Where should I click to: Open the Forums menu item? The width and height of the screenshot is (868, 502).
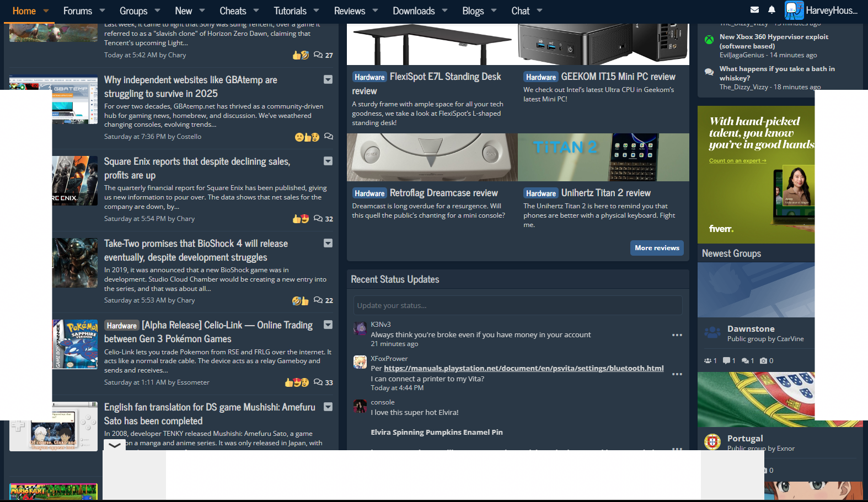(78, 11)
